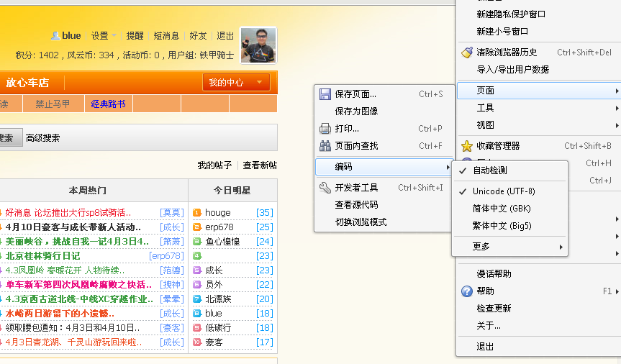Click rank 1 badge next to houge
621x364 pixels.
click(x=197, y=213)
